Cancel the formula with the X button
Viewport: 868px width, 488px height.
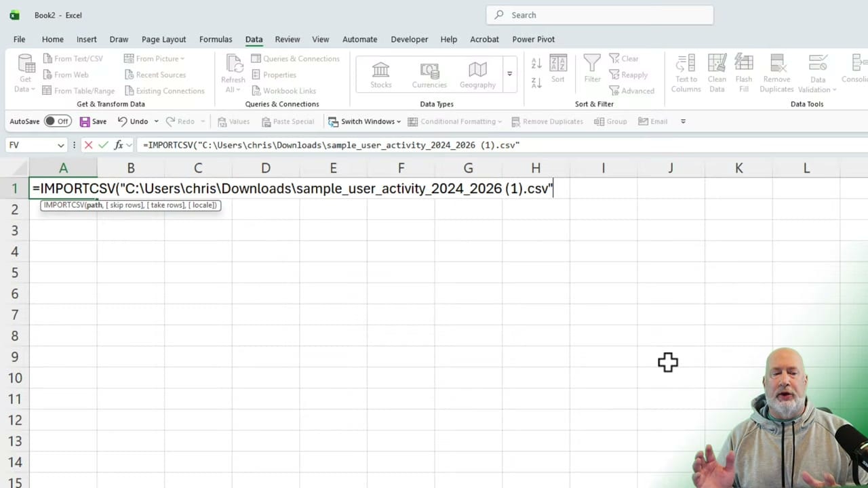(88, 144)
